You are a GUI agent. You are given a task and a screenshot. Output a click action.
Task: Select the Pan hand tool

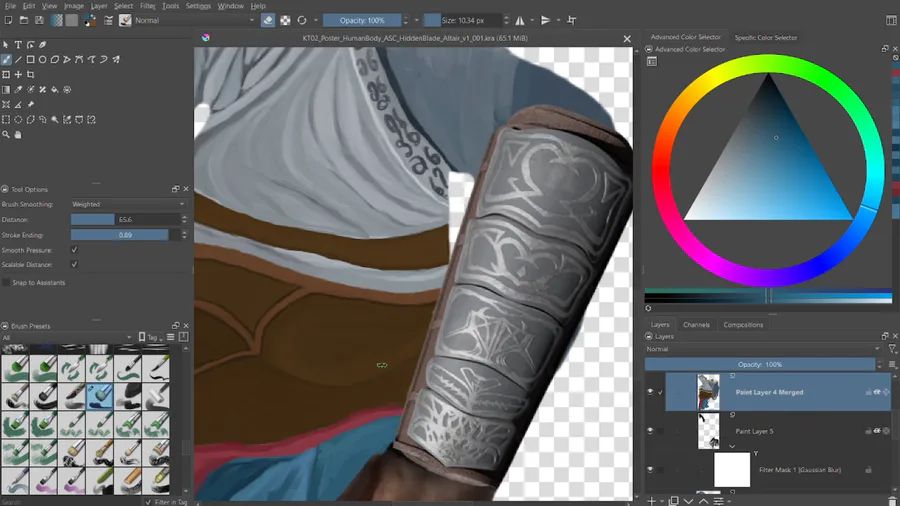[x=18, y=135]
